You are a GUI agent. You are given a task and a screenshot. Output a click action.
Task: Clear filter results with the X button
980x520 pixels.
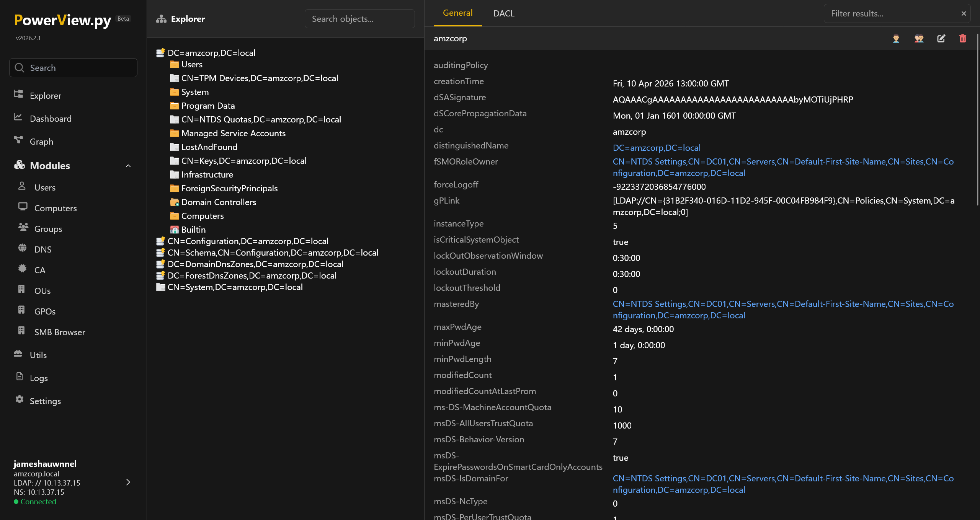(x=964, y=13)
